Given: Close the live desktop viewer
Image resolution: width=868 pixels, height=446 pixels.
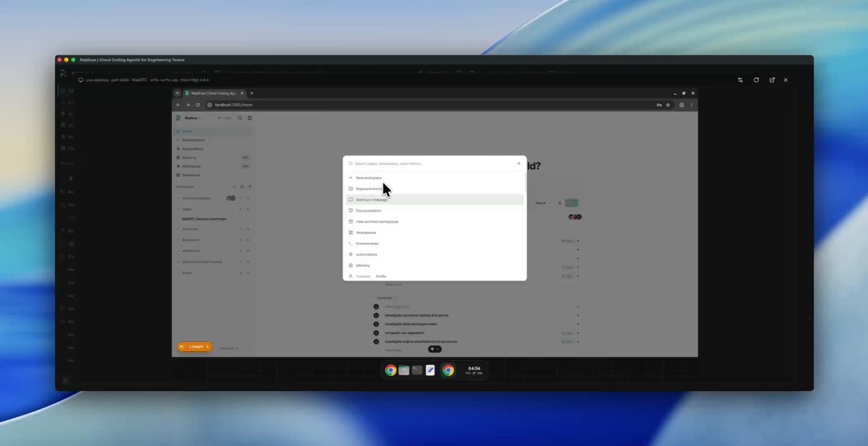Looking at the screenshot, I should [x=786, y=80].
